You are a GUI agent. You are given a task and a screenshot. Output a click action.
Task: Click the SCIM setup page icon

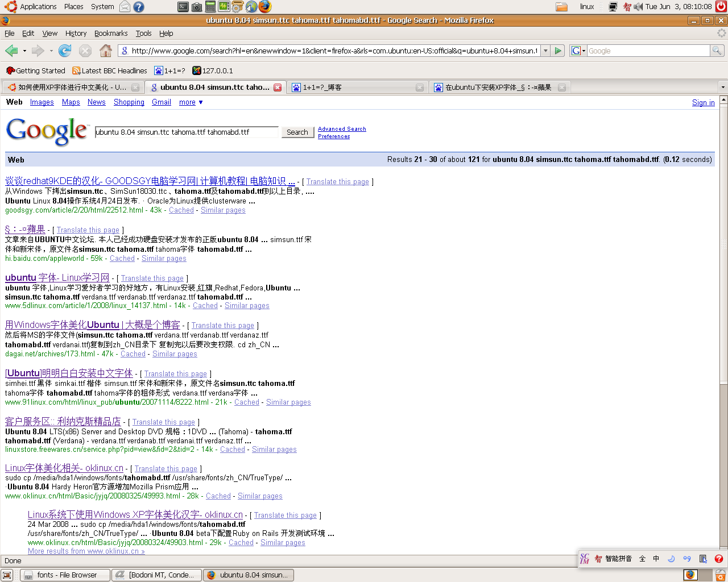(x=703, y=559)
